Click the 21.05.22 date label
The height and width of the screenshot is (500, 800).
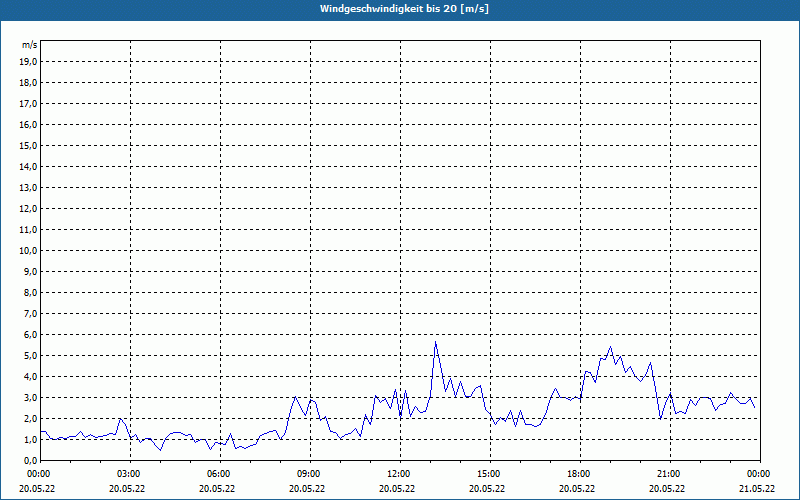click(757, 488)
